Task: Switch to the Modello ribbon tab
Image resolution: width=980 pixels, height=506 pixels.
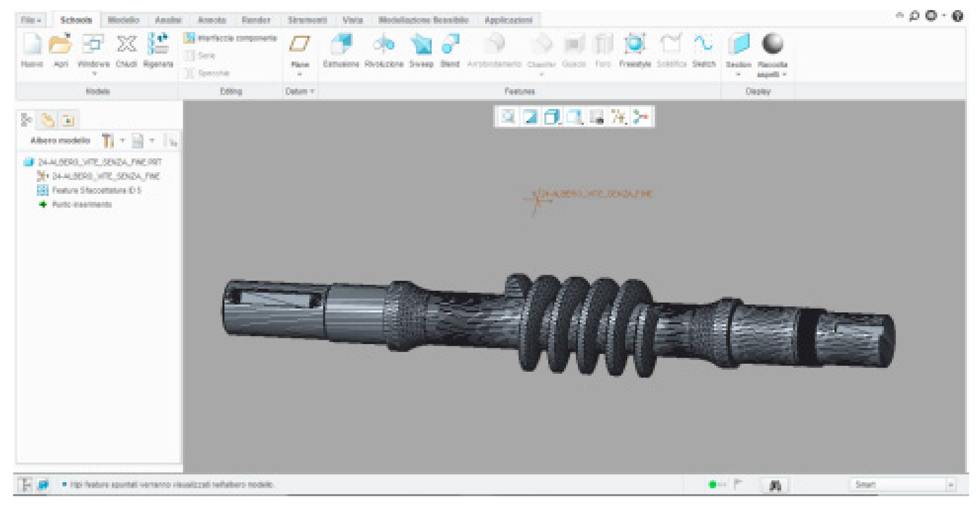Action: pyautogui.click(x=123, y=20)
